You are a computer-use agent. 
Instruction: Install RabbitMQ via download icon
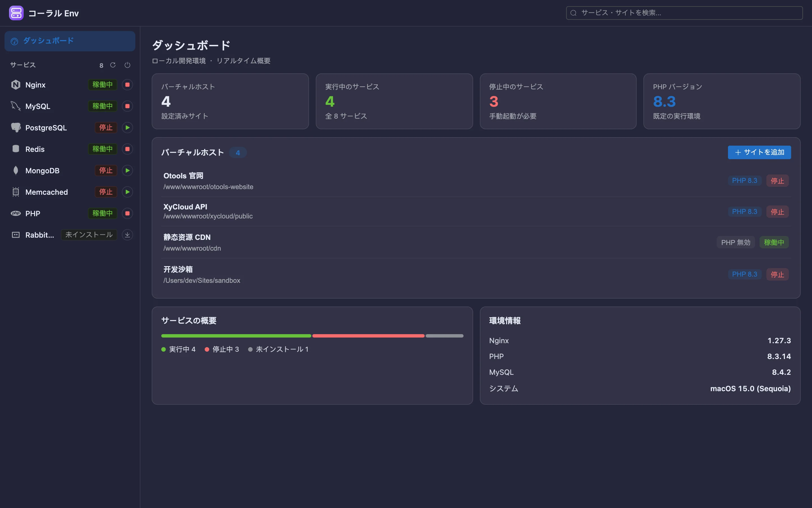(x=127, y=235)
